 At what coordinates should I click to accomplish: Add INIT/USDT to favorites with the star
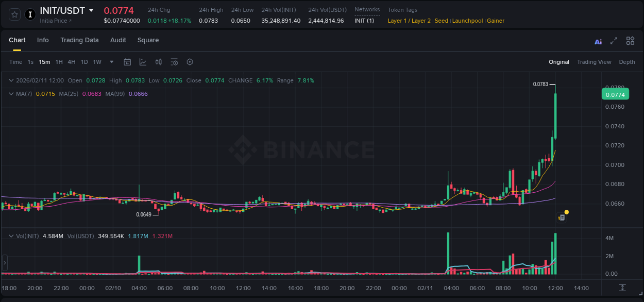pyautogui.click(x=14, y=14)
